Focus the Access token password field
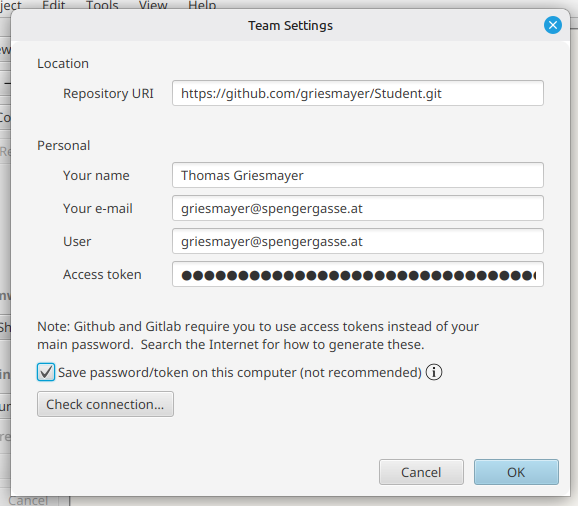This screenshot has width=578, height=506. [358, 275]
